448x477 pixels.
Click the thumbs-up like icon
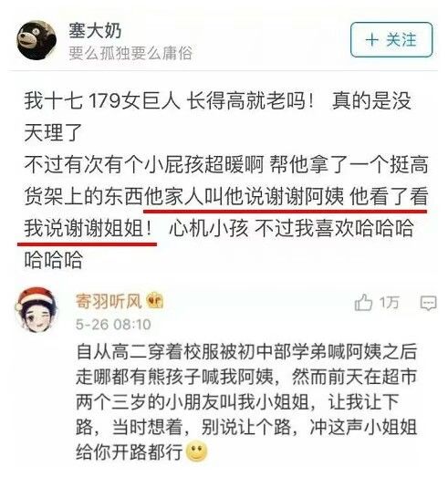point(363,302)
